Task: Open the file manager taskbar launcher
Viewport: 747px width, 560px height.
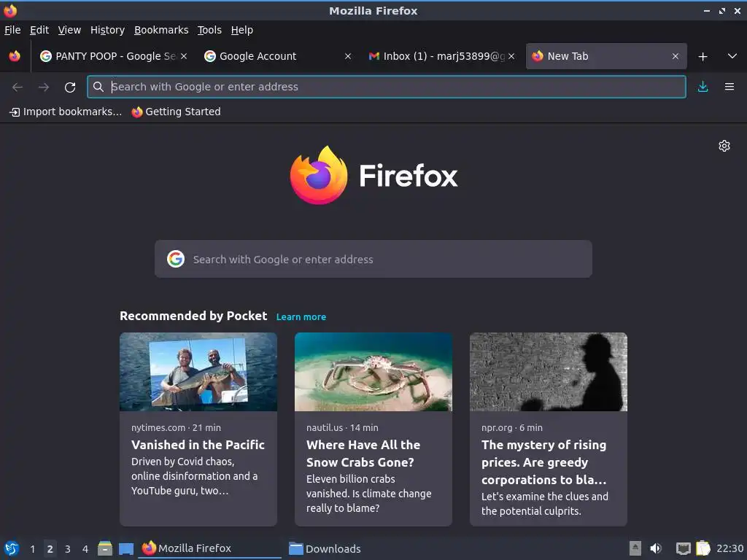Action: 105,548
